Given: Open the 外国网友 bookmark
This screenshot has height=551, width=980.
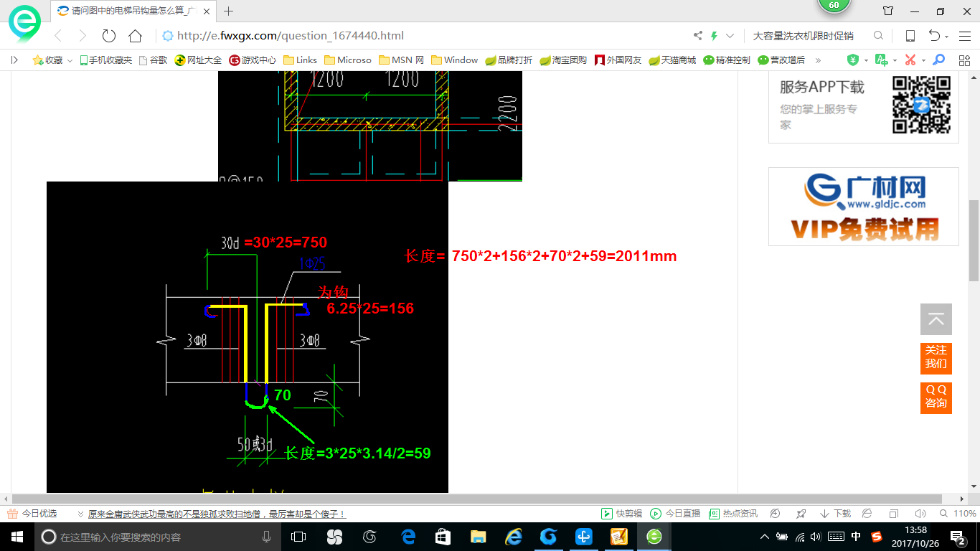Looking at the screenshot, I should (618, 60).
